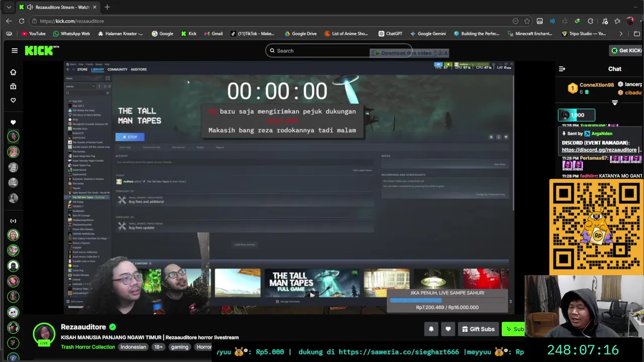Close the Rezaauditore Stream tab
The height and width of the screenshot is (362, 644).
94,7
